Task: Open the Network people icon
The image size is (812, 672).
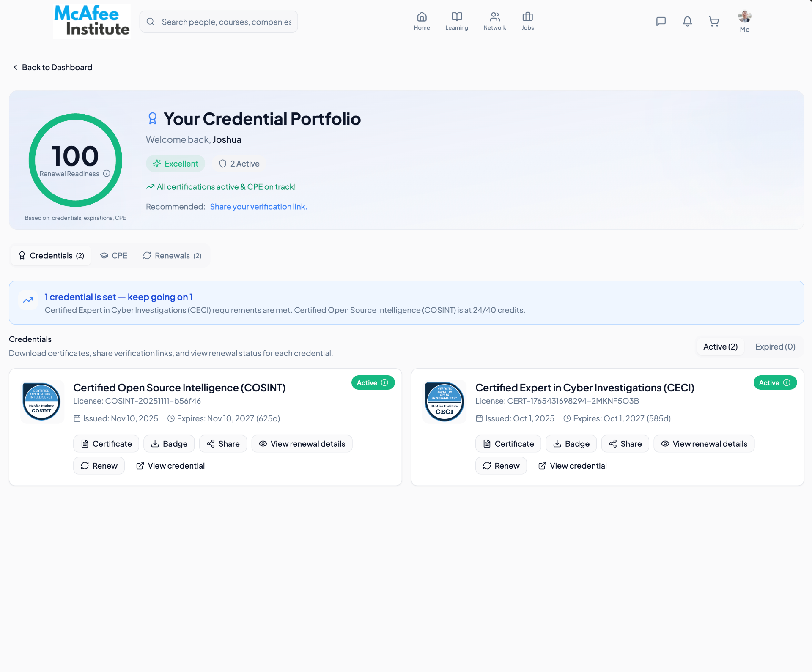Action: click(x=495, y=17)
